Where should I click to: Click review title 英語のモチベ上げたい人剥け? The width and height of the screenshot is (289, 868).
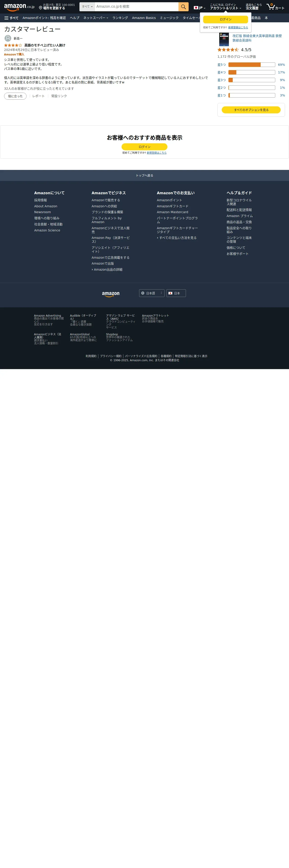[45, 45]
